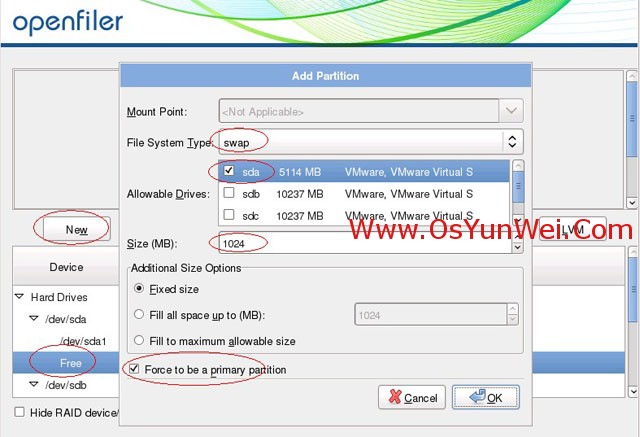The image size is (640, 437).
Task: Click the LVM button behind the dialog
Action: (572, 229)
